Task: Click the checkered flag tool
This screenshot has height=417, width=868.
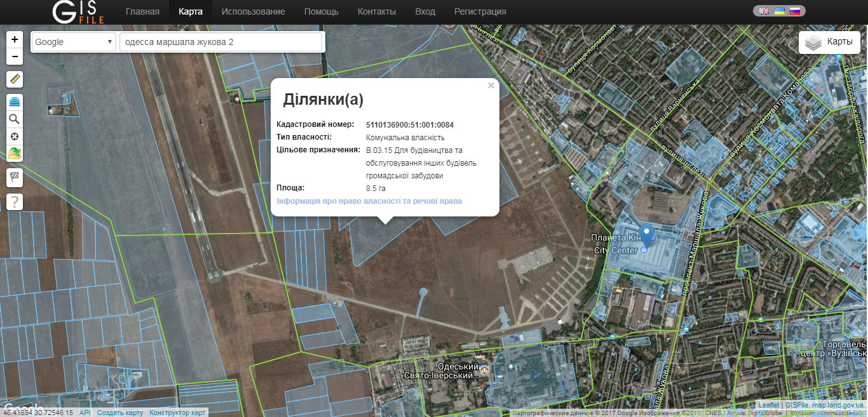Action: pos(15,177)
